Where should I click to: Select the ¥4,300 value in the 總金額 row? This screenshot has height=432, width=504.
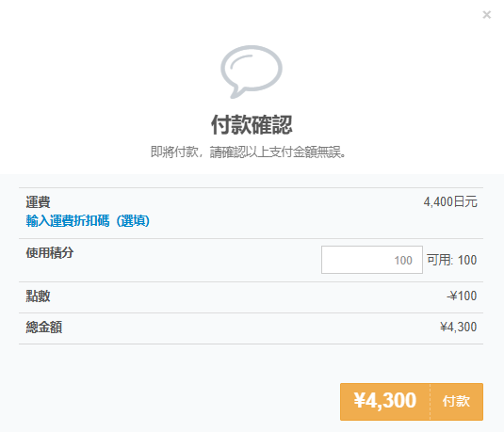[459, 327]
